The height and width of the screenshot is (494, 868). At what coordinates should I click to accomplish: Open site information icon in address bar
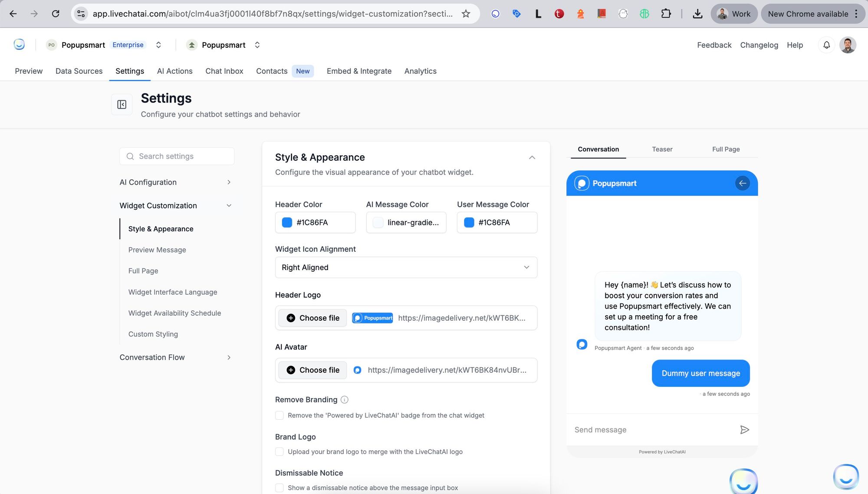[x=81, y=14]
